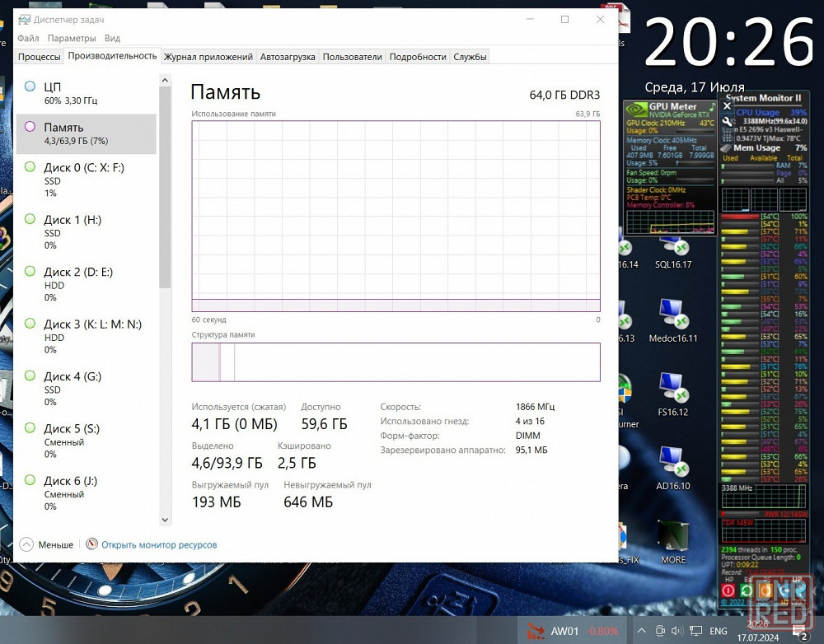Click the Meet Now tray icon
Screen dimensions: 824x644
point(660,631)
